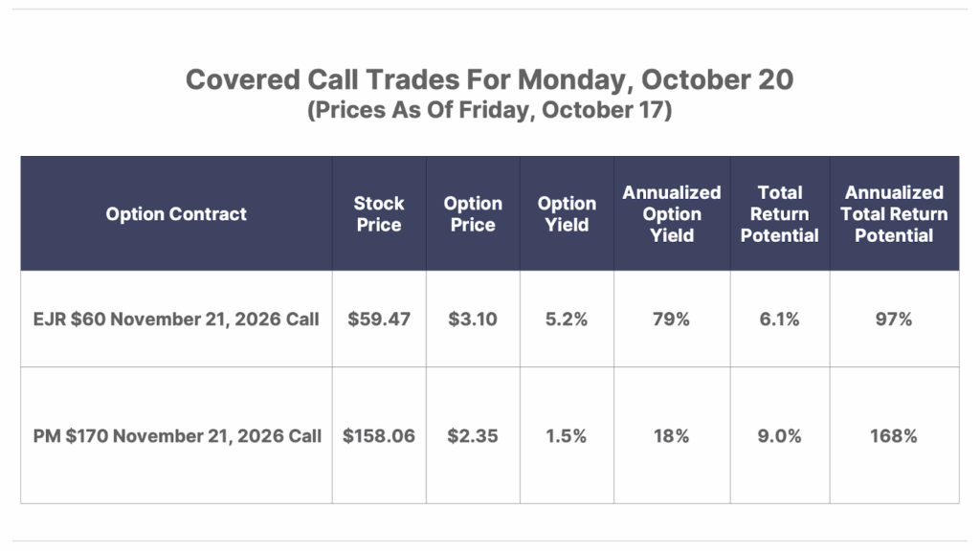Screen dimensions: 980x551
Task: Click the Prices As Of Friday subtitle
Action: pos(489,111)
